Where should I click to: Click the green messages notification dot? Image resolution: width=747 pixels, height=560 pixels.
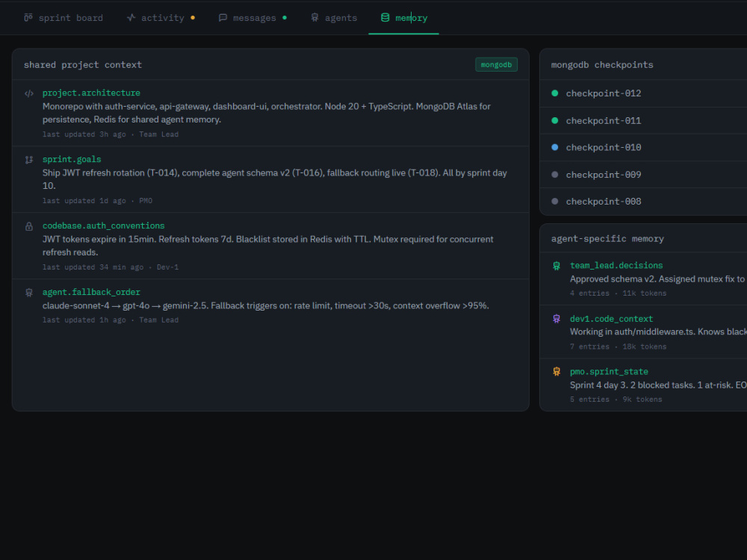coord(285,18)
